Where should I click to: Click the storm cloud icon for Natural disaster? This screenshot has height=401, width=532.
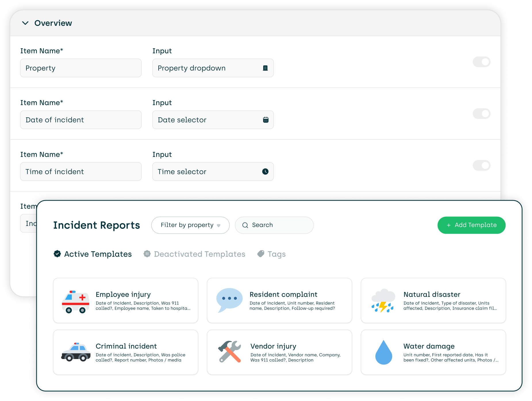(x=383, y=301)
